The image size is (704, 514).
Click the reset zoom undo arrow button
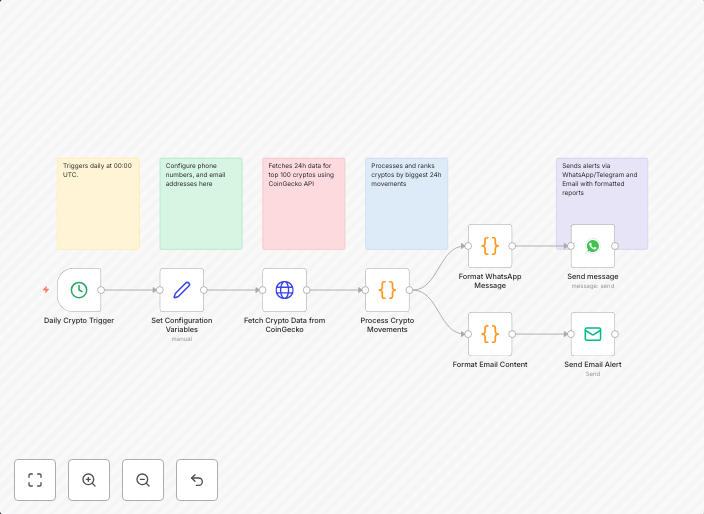[197, 480]
